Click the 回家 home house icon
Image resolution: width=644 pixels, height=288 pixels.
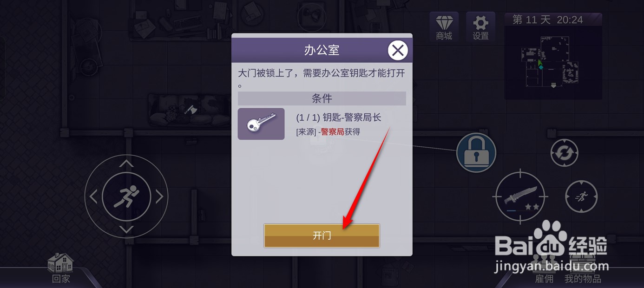coord(61,268)
